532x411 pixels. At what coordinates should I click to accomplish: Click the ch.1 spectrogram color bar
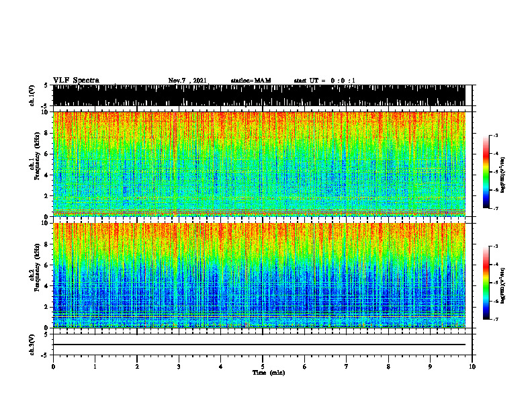(486, 172)
